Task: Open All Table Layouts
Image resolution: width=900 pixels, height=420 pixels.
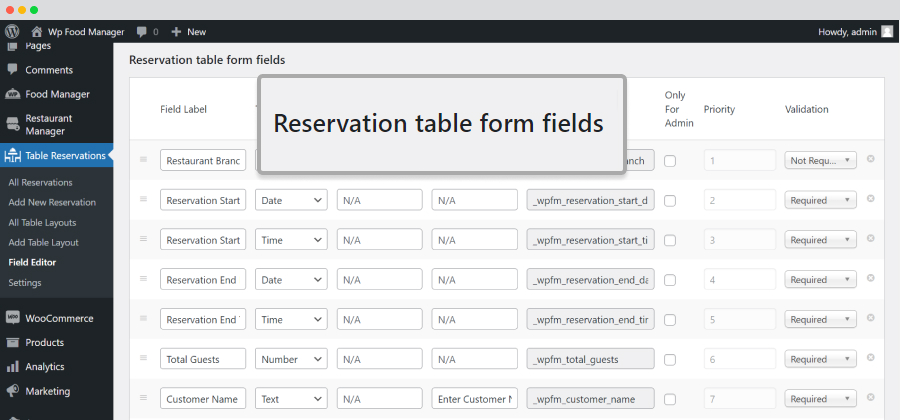Action: (x=42, y=223)
